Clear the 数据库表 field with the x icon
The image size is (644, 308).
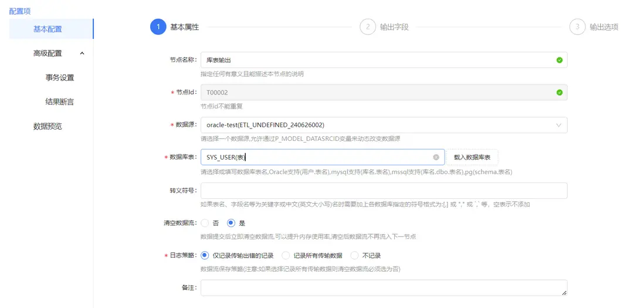pos(436,157)
